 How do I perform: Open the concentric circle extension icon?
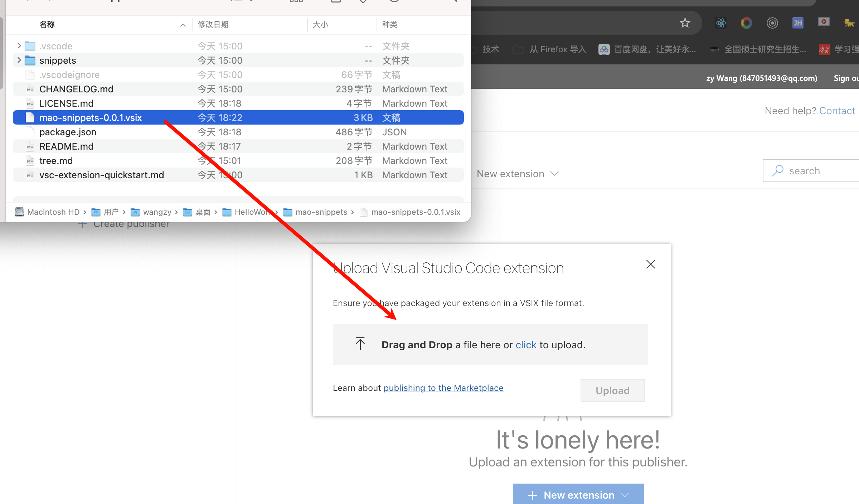coord(772,23)
